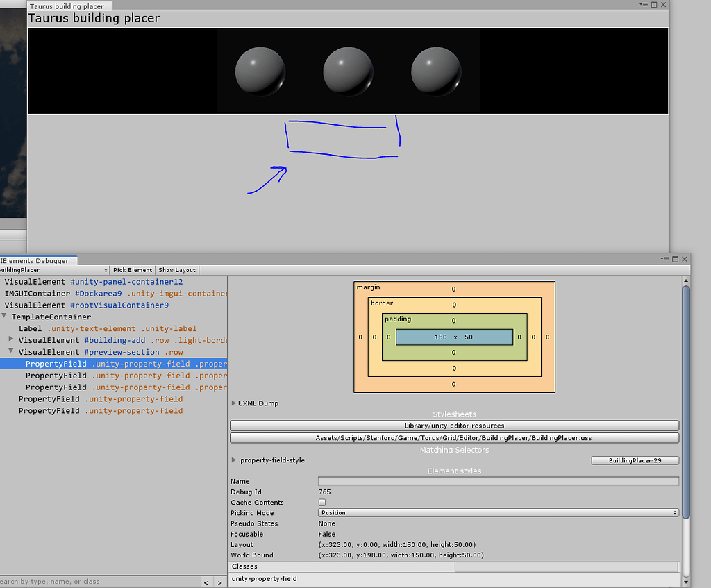Click the first material preview sphere
Image resolution: width=711 pixels, height=588 pixels.
[260, 69]
